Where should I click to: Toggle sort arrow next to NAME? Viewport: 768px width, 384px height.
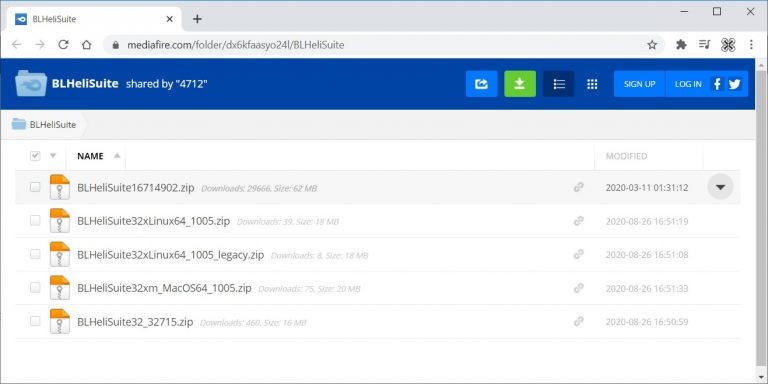117,156
